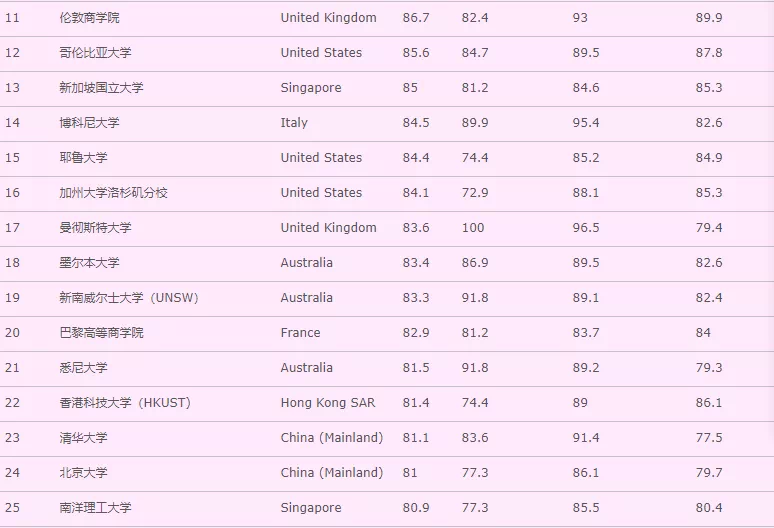Click 新加坡国立大学 in the table
Image resolution: width=774 pixels, height=528 pixels.
pos(101,88)
